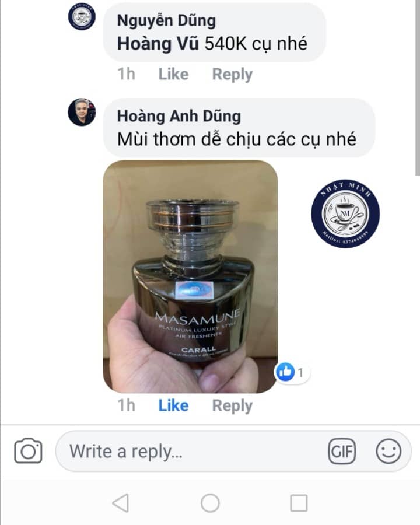Image resolution: width=420 pixels, height=525 pixels.
Task: Focus the 'Write a reply...' field
Action: coord(191,451)
